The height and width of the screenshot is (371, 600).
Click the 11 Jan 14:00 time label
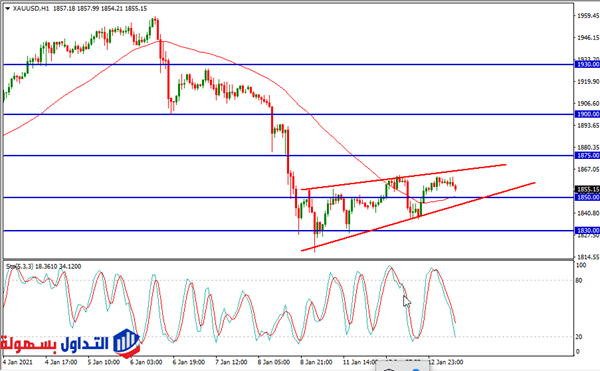(360, 362)
